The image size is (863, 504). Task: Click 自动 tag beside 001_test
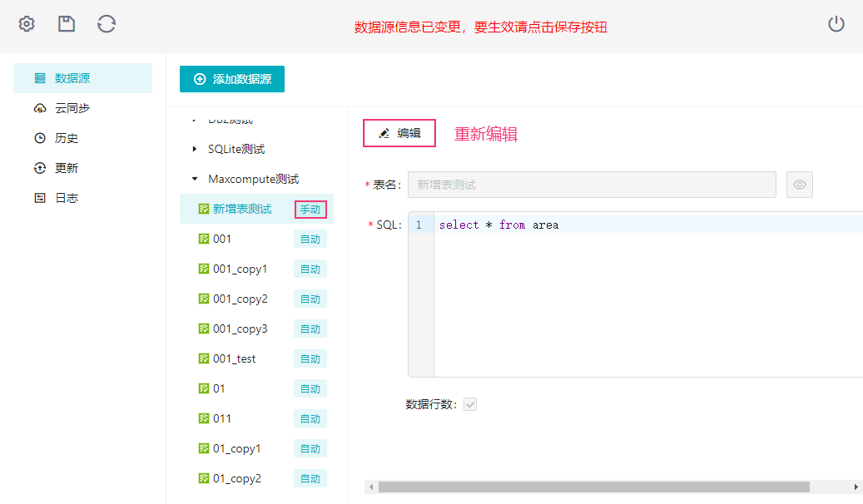(x=310, y=358)
